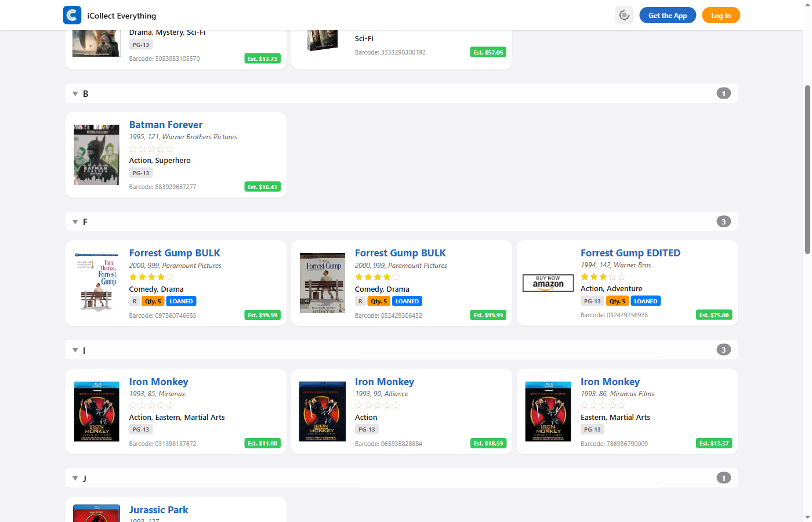Click the Est. $16.41 price badge
The height and width of the screenshot is (522, 812).
pos(262,187)
